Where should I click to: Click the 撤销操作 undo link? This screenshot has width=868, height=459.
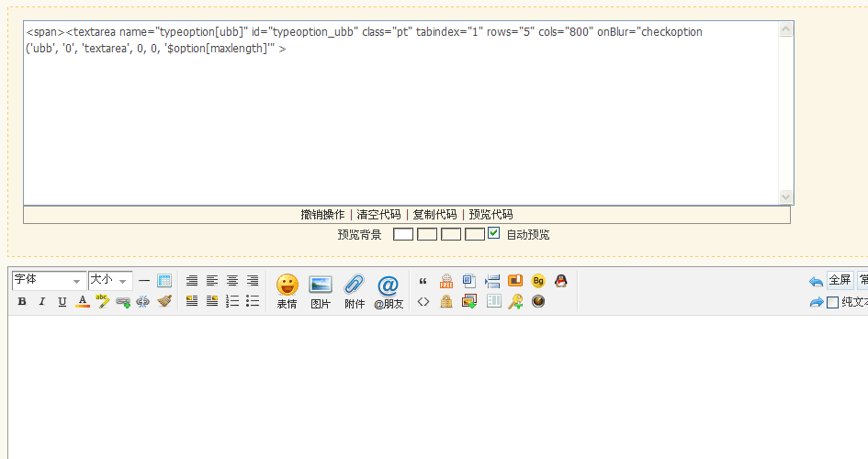pyautogui.click(x=322, y=215)
